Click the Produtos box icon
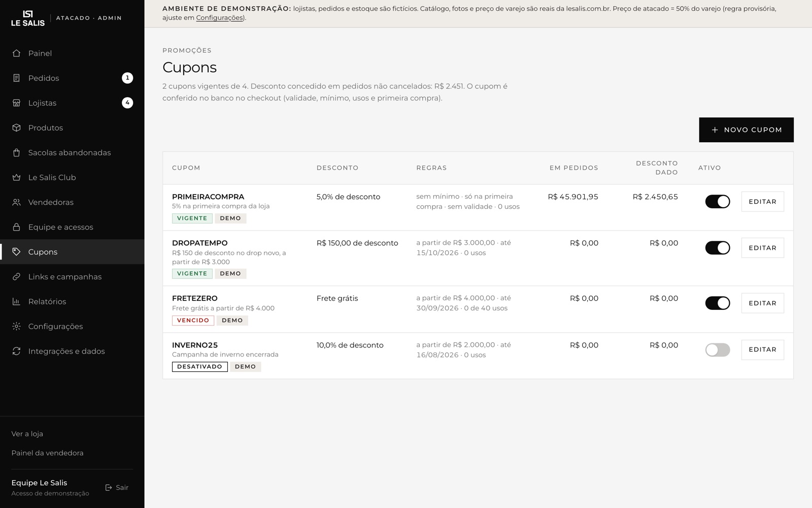 coord(16,128)
